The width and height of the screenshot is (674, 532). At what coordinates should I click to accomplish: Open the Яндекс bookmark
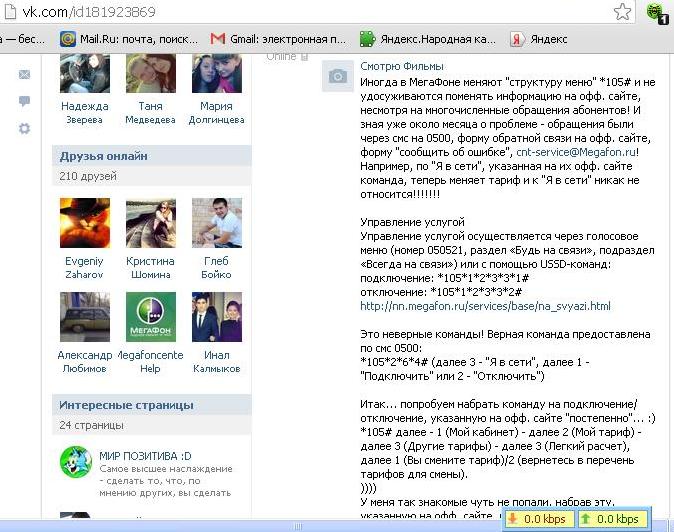pos(539,40)
